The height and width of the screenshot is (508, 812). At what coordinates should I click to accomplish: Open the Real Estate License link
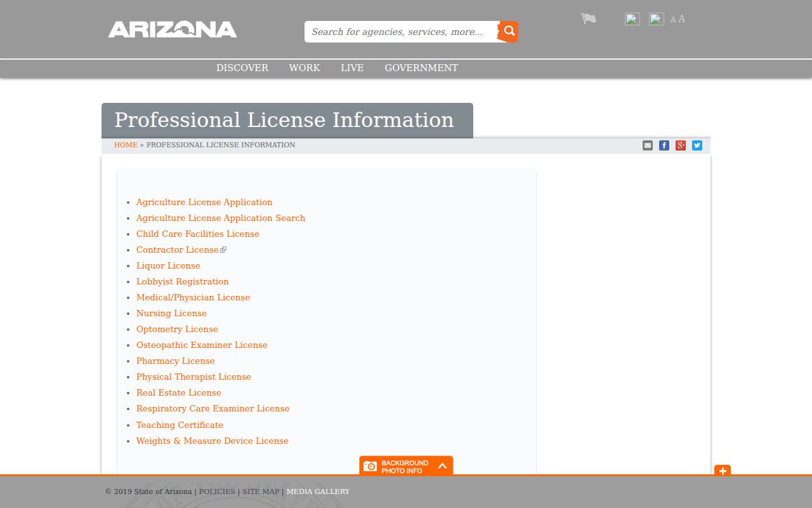pyautogui.click(x=179, y=392)
